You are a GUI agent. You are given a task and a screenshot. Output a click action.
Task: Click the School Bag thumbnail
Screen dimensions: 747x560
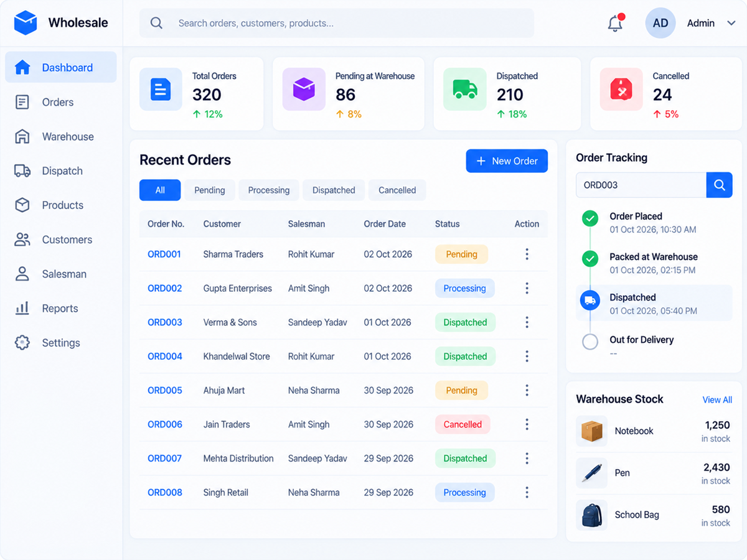tap(591, 515)
